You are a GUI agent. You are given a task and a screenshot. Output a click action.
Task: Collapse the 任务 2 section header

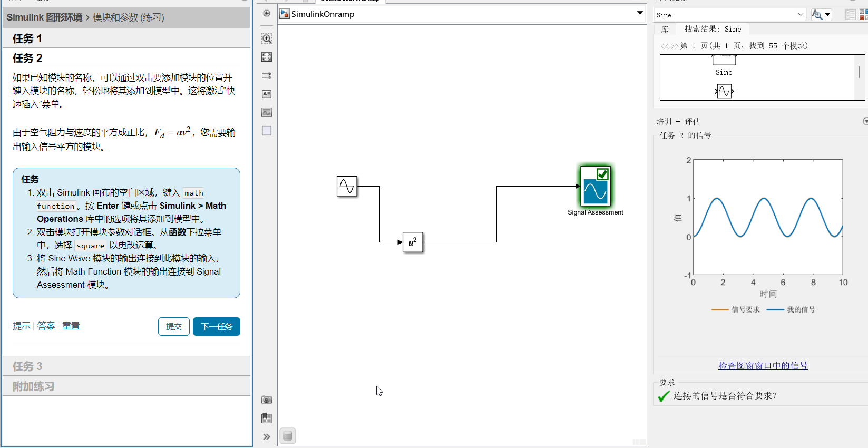point(126,58)
